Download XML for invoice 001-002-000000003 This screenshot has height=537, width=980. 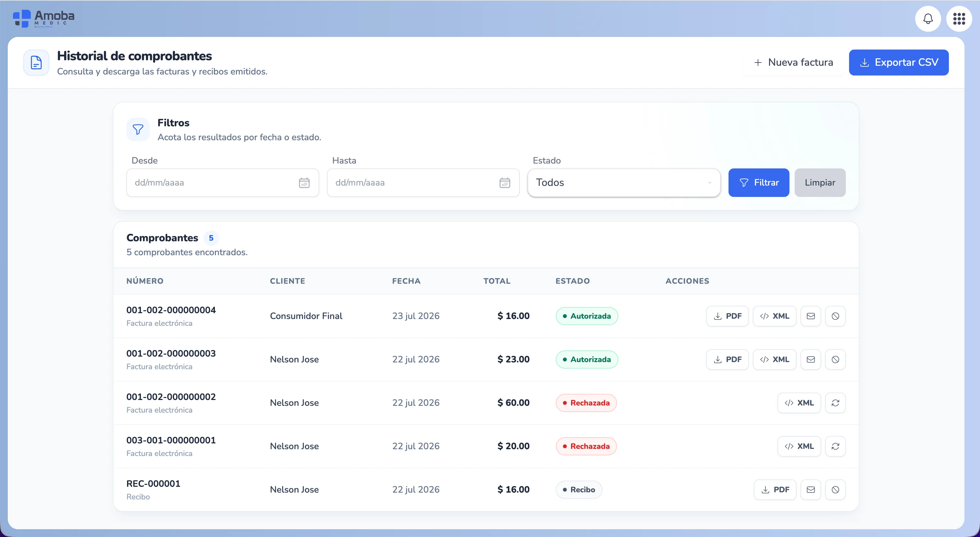(x=775, y=360)
